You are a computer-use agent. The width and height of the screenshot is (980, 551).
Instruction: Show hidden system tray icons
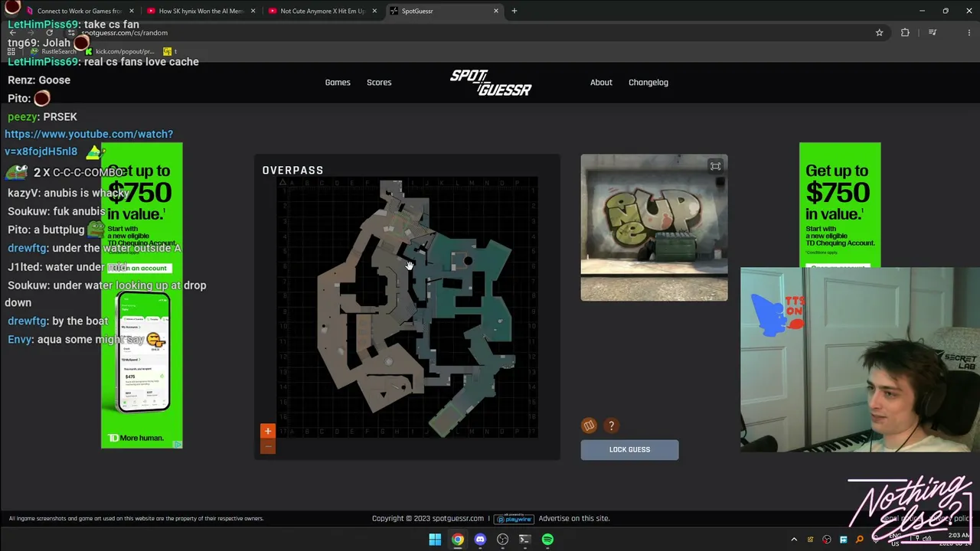pyautogui.click(x=794, y=540)
